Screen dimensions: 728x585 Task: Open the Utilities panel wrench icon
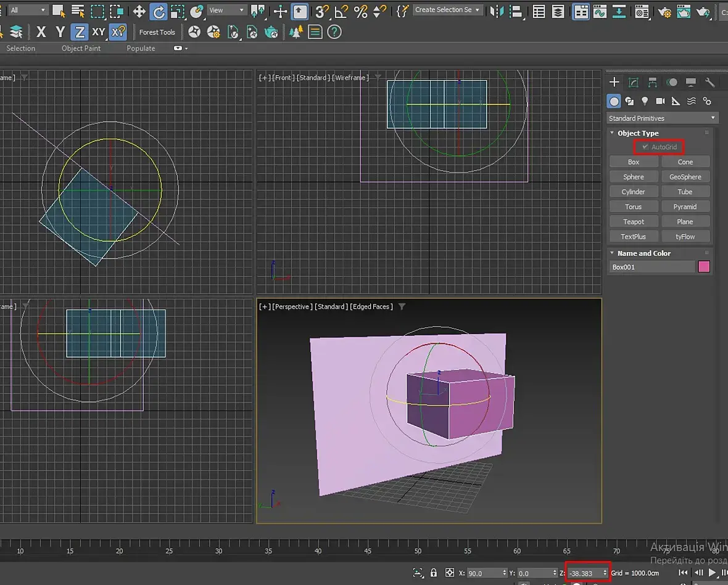(709, 83)
